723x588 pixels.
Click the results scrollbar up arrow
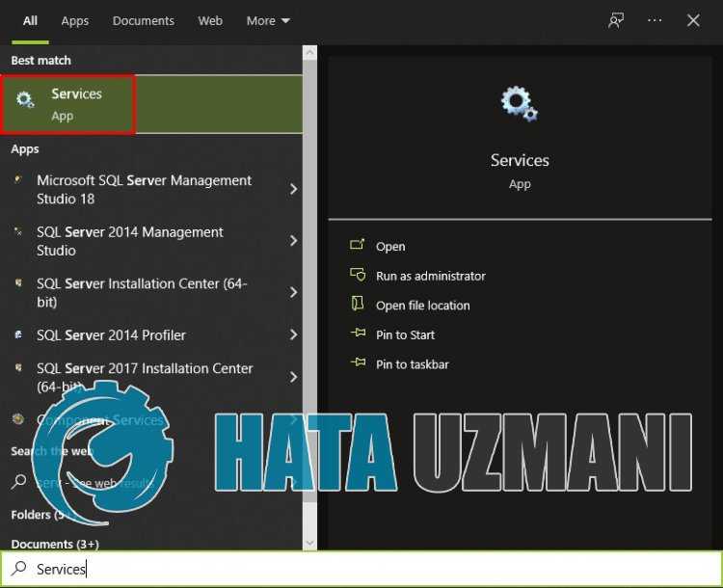coord(309,53)
